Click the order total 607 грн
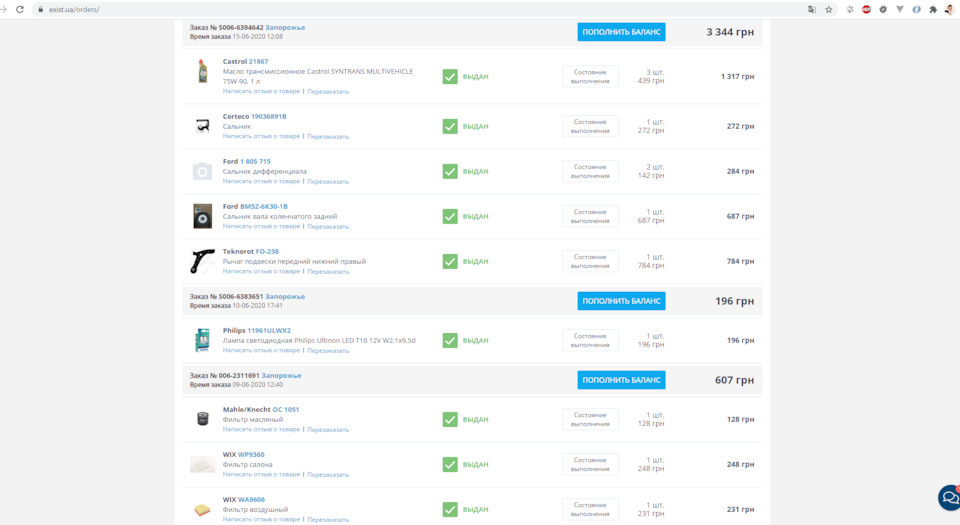The height and width of the screenshot is (525, 960). point(734,380)
